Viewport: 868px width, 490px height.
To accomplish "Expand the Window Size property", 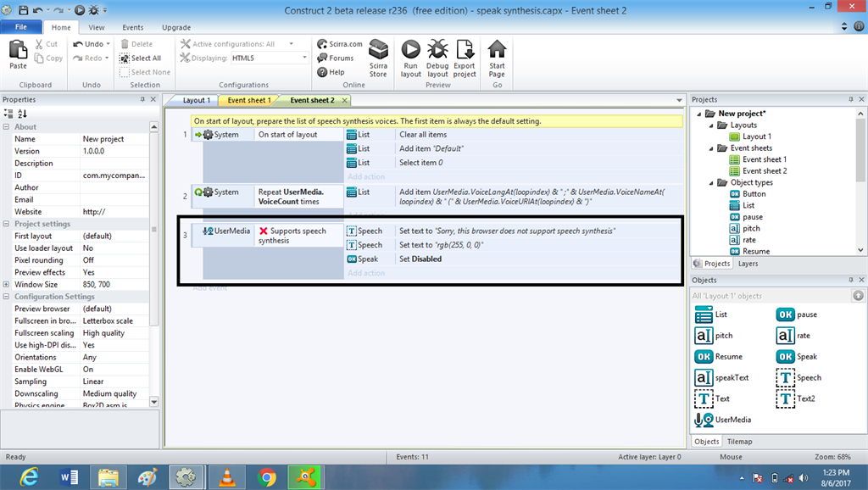I will click(6, 284).
